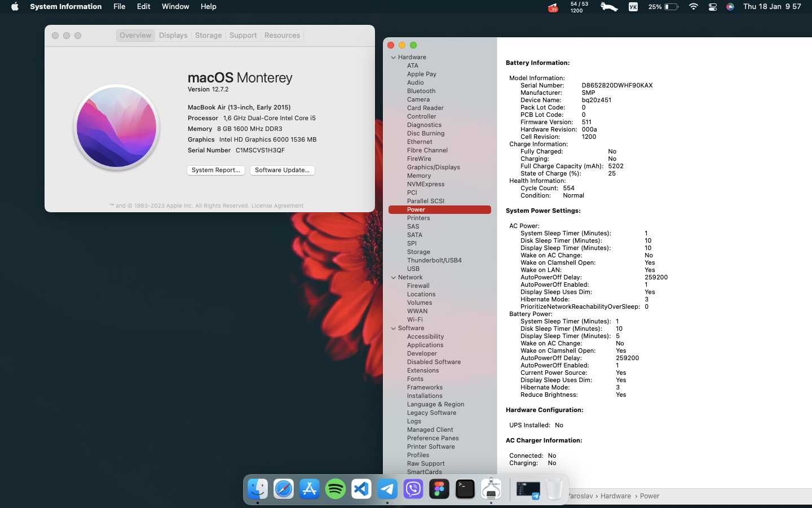
Task: Open the Window menu
Action: click(175, 7)
